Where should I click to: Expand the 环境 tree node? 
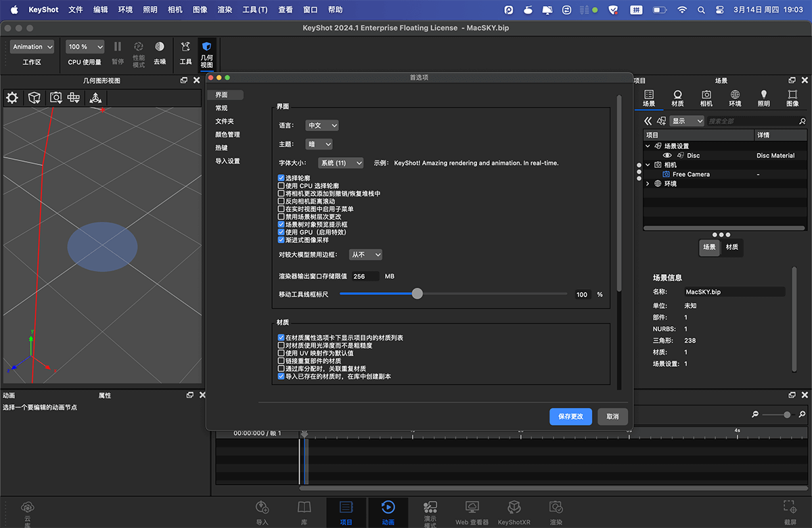point(648,184)
